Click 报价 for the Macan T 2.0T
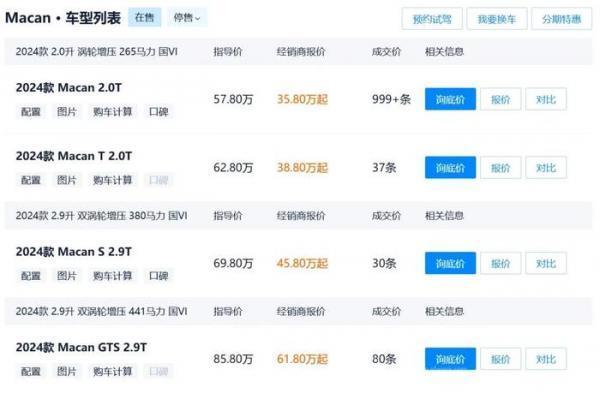600x393 pixels. (x=501, y=168)
